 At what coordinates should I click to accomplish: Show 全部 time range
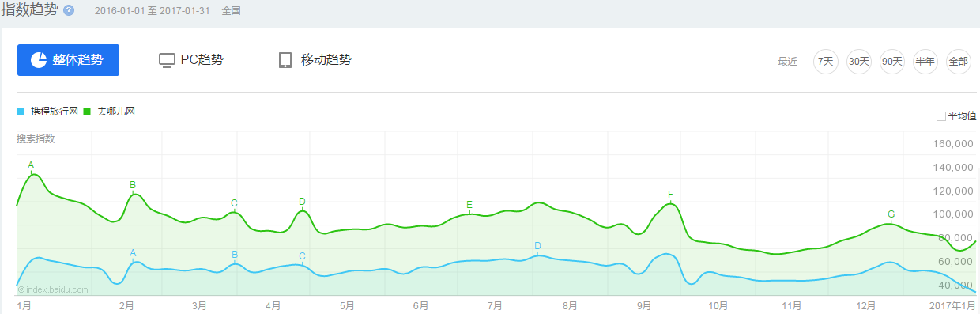tap(958, 62)
